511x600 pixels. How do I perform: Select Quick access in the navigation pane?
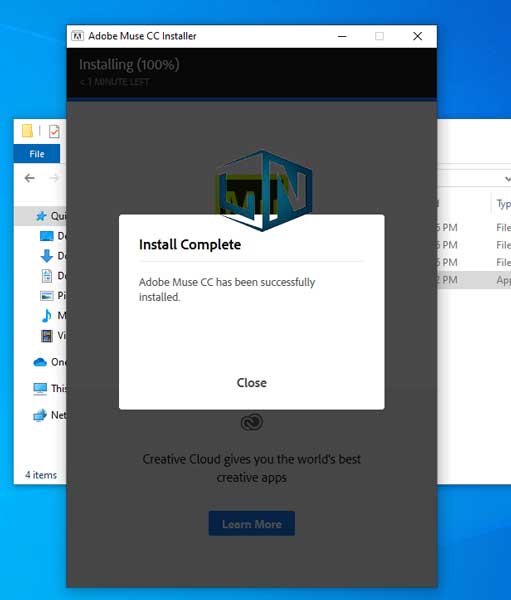point(40,216)
